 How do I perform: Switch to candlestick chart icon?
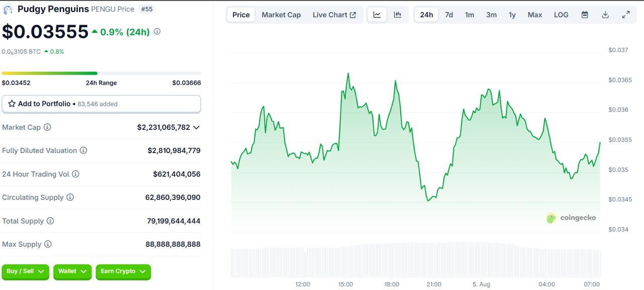pyautogui.click(x=397, y=15)
